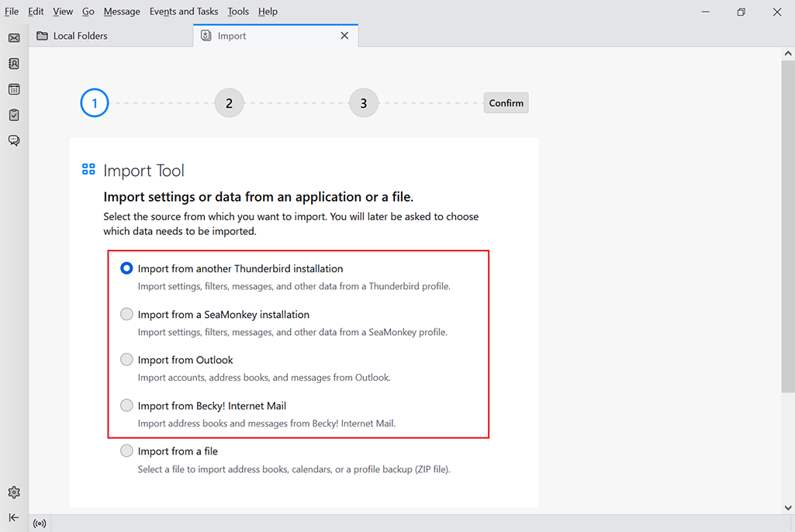
Task: Click the Confirm step button
Action: (506, 103)
